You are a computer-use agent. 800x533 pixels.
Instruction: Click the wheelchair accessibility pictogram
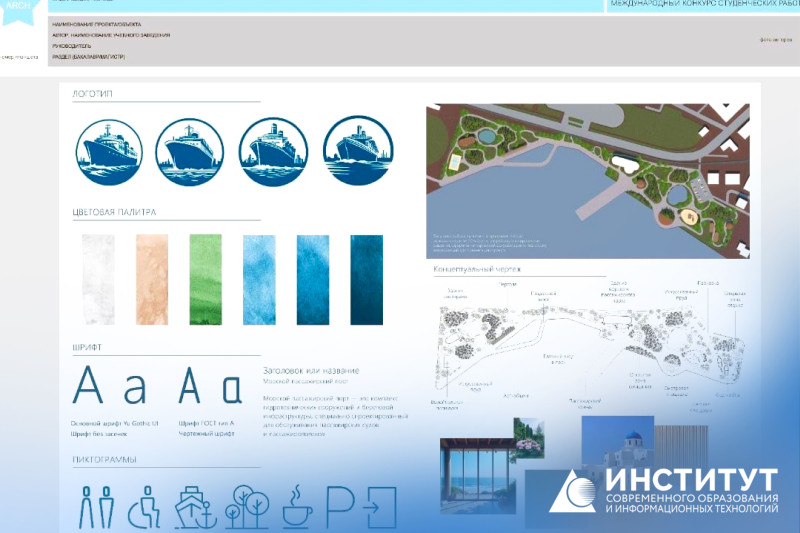(146, 506)
